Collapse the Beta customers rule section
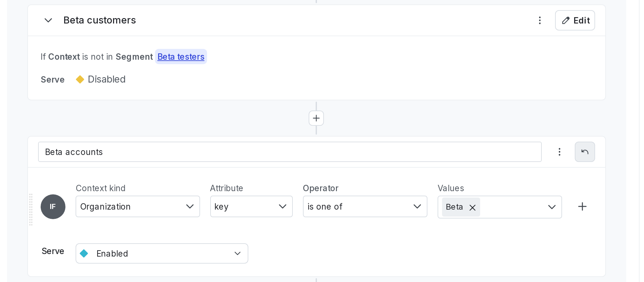This screenshot has width=644, height=282. click(48, 20)
